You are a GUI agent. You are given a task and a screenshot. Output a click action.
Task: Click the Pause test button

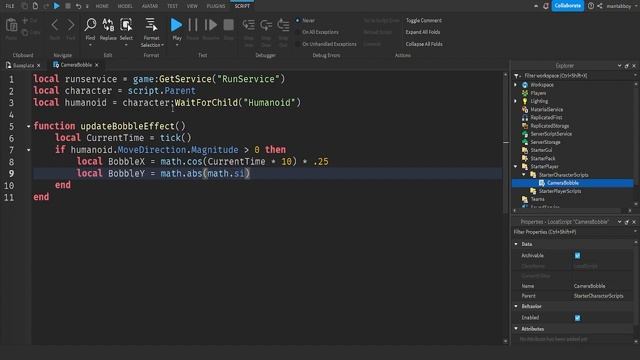coord(193,25)
